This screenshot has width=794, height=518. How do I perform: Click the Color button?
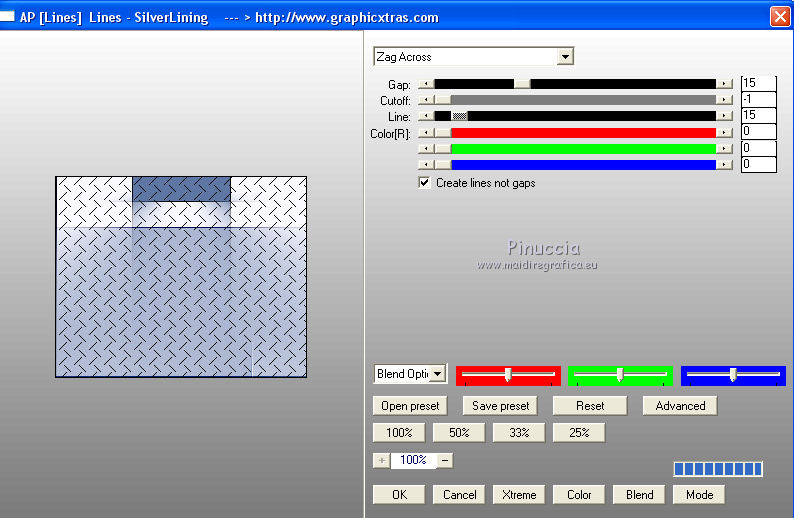click(x=579, y=494)
